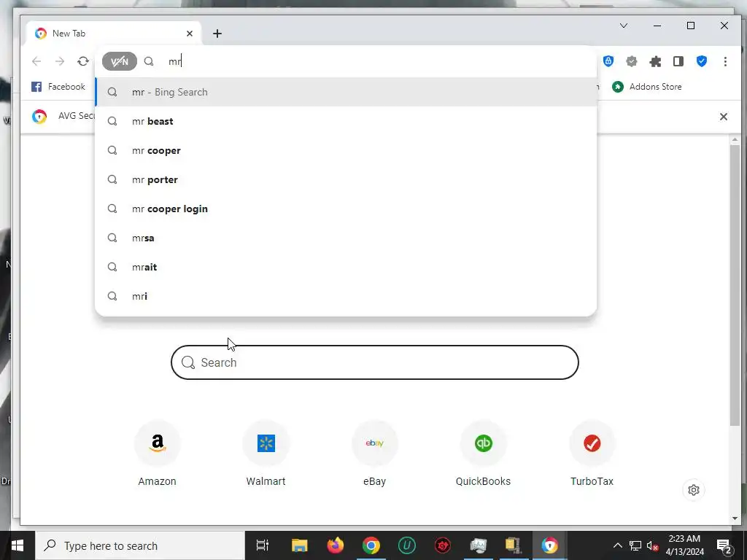Click the gray checkmark badge extension icon
This screenshot has width=747, height=560.
(632, 61)
